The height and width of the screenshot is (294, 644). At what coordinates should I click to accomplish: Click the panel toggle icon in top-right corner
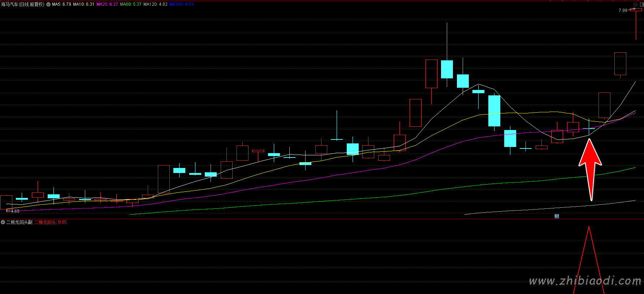642,4
